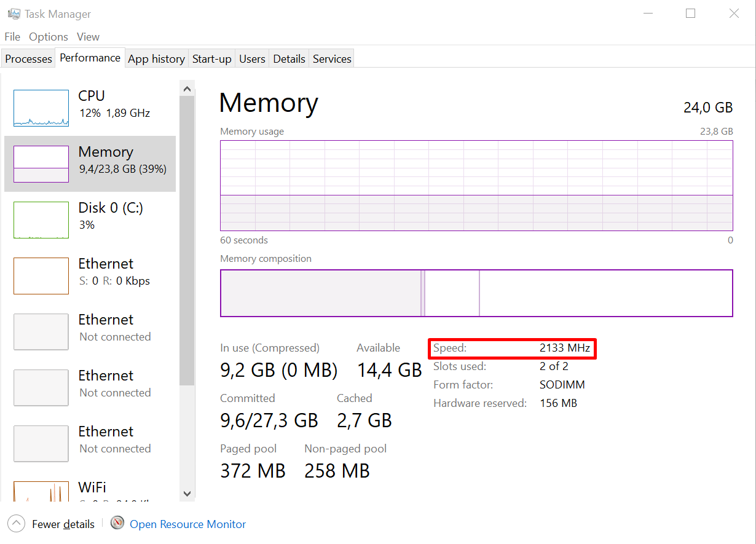Viewport: 756px width, 544px height.
Task: Select the CPU performance graph thumbnail
Action: (x=41, y=108)
